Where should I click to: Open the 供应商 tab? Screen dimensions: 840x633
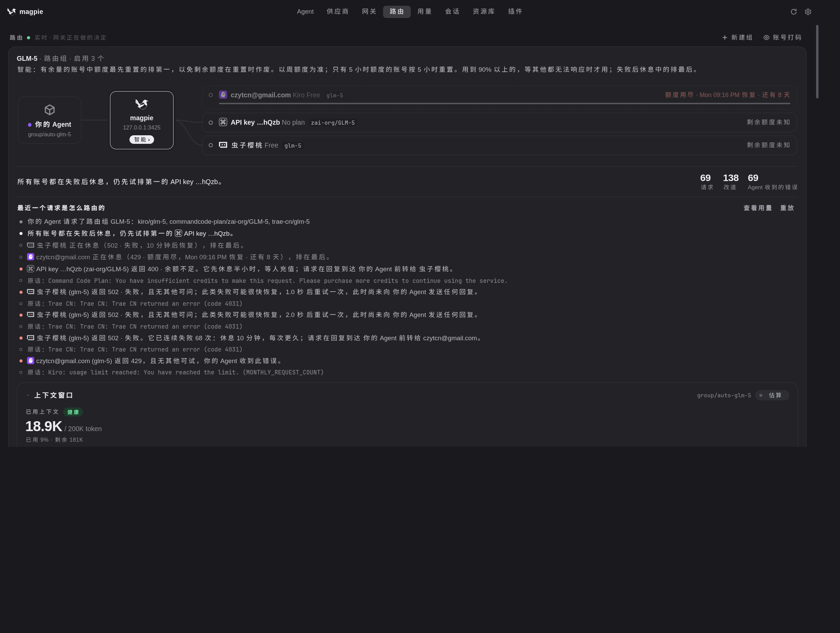coord(338,11)
